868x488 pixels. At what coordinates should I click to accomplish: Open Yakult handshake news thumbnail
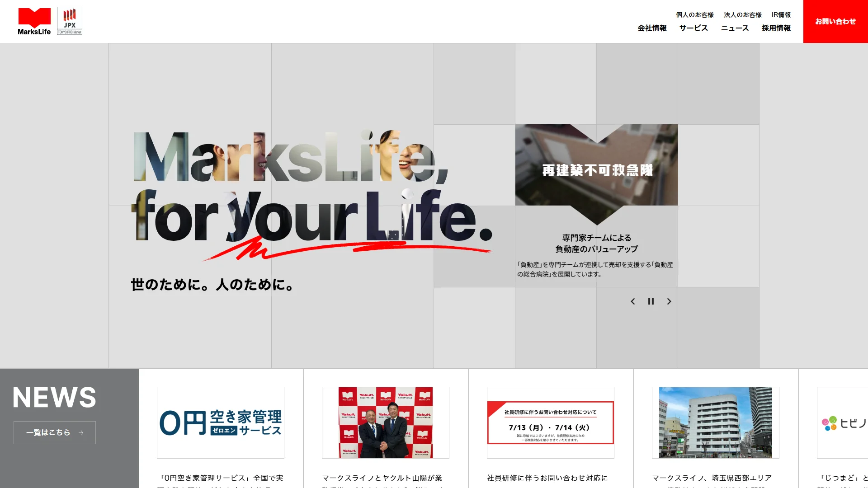tap(386, 422)
